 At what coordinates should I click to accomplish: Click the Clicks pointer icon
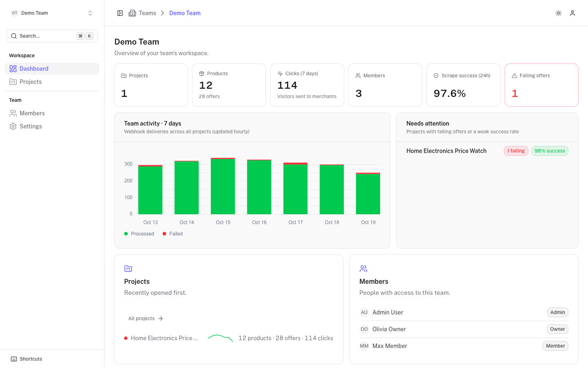[x=280, y=74]
